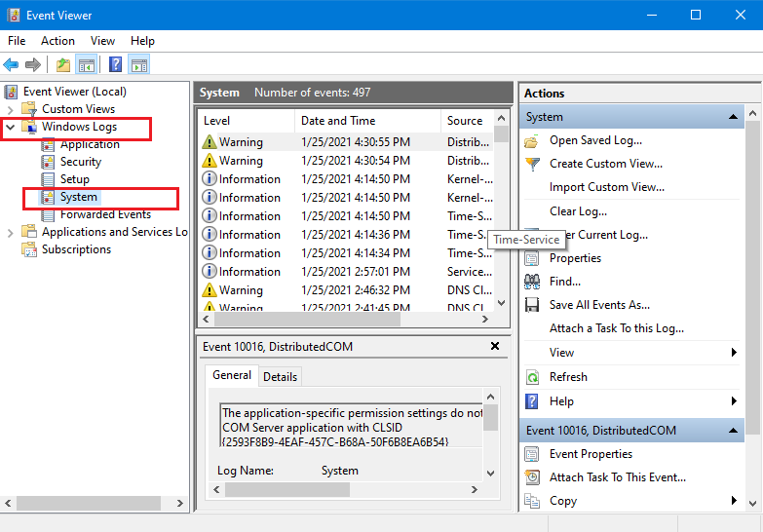Image resolution: width=763 pixels, height=532 pixels.
Task: Switch to the Details tab
Action: pyautogui.click(x=281, y=376)
